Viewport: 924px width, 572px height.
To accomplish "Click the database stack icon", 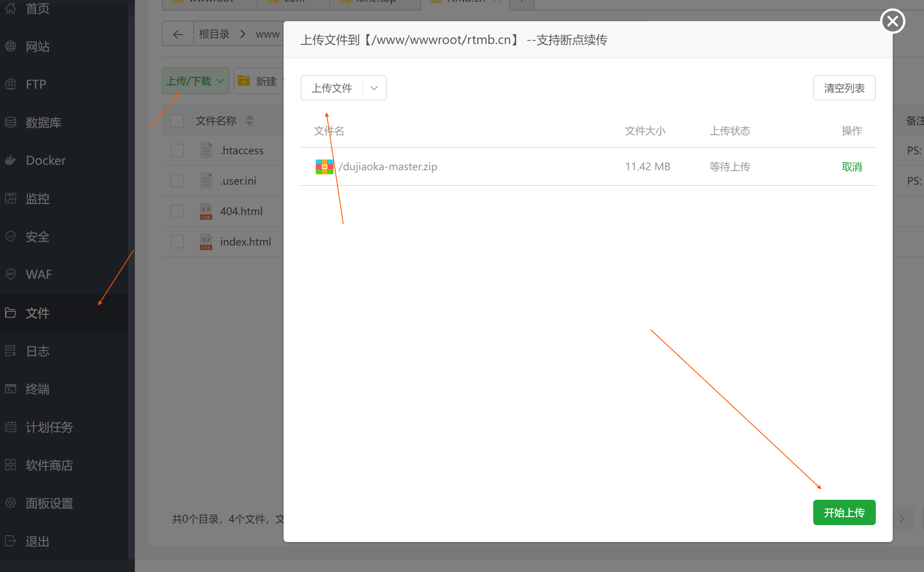I will [x=11, y=123].
